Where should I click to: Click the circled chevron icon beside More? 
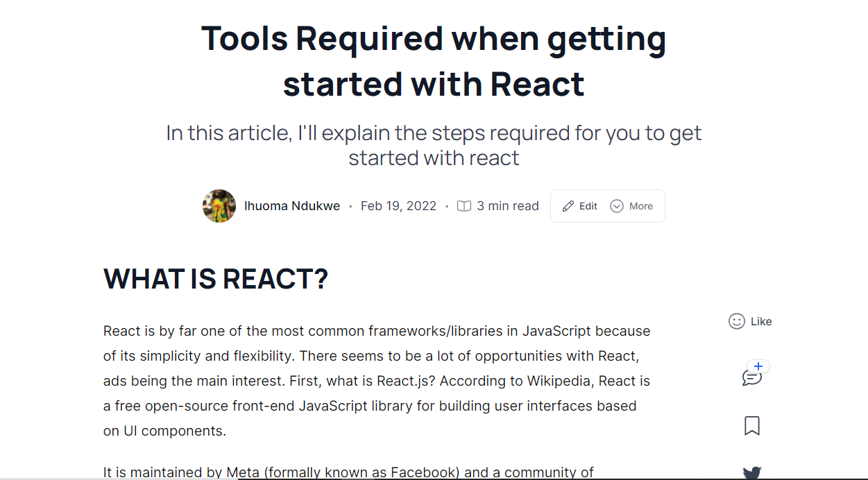click(x=617, y=206)
